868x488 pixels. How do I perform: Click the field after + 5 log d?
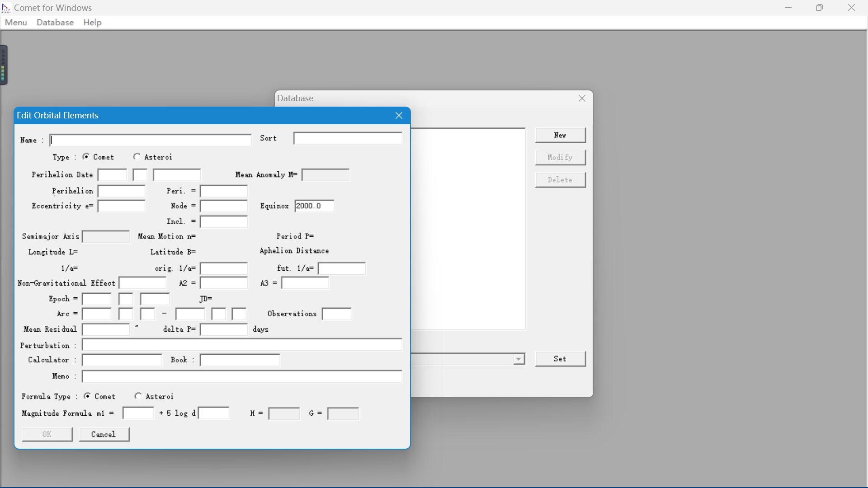[214, 413]
